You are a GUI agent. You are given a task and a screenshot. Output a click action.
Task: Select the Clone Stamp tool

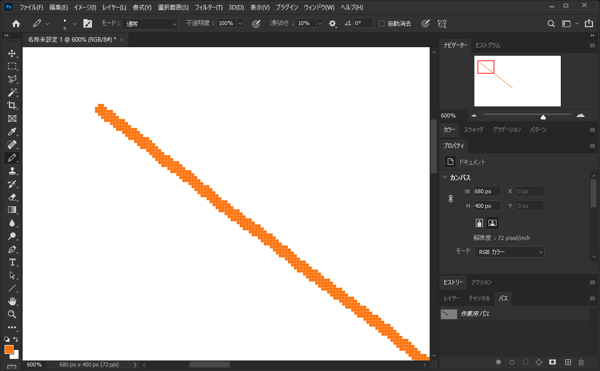click(12, 171)
